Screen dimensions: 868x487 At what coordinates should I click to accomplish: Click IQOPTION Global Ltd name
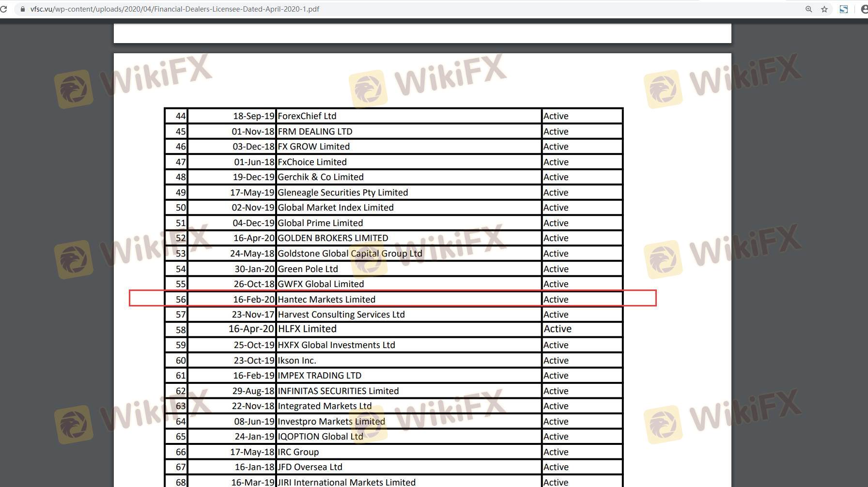[320, 437]
